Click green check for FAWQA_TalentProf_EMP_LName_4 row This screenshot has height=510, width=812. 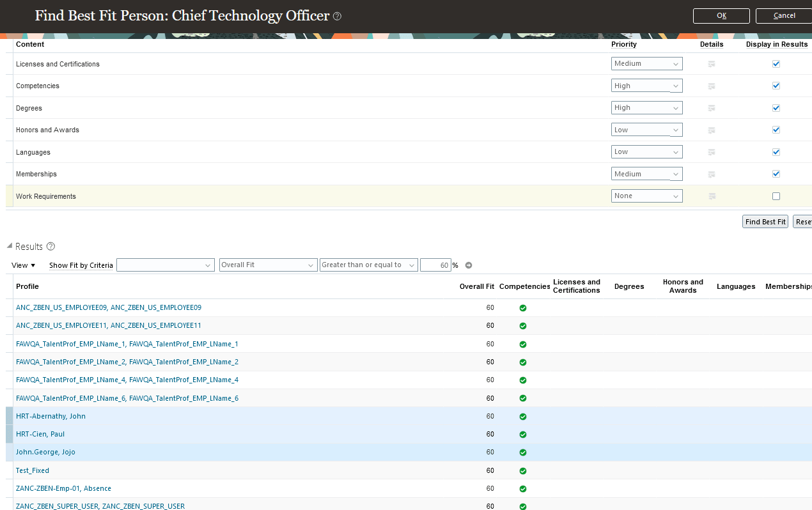tap(523, 380)
